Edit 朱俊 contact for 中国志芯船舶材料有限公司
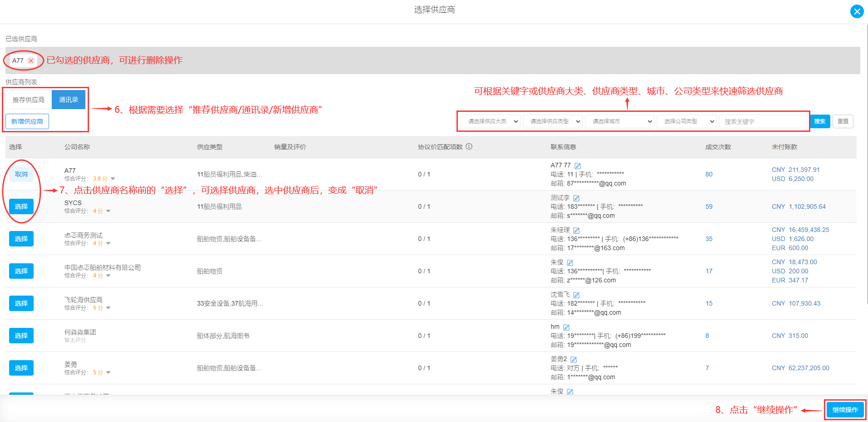Image resolution: width=868 pixels, height=422 pixels. 570,263
